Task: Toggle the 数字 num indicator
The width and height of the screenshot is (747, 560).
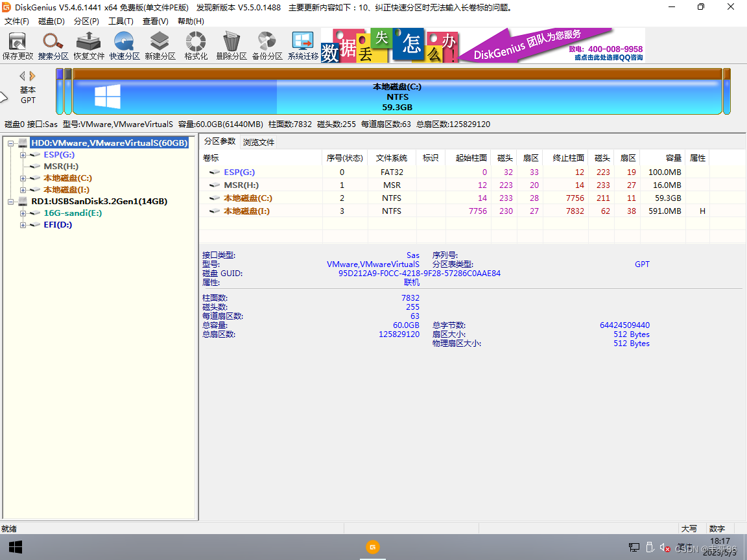Action: [x=717, y=528]
